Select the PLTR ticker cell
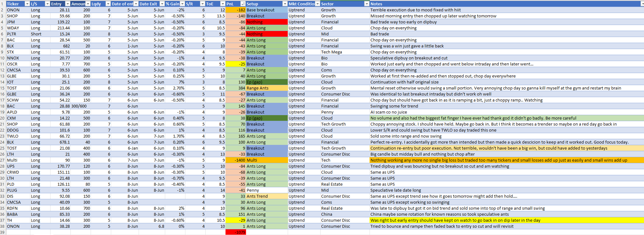Image resolution: width=644 pixels, height=235 pixels. click(18, 34)
